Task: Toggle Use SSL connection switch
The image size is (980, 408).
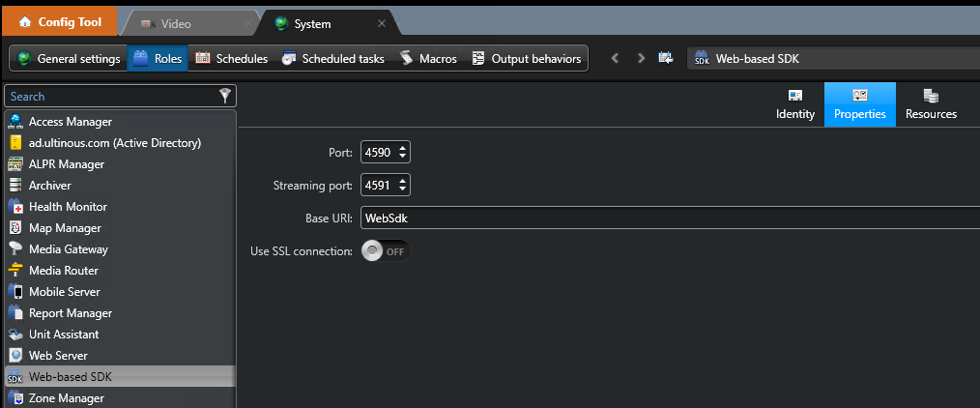Action: tap(386, 251)
